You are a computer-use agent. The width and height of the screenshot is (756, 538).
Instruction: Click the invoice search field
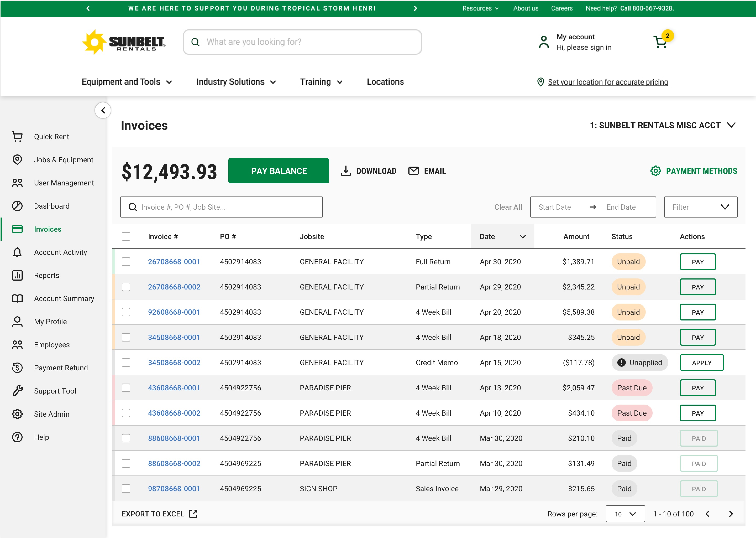point(221,207)
